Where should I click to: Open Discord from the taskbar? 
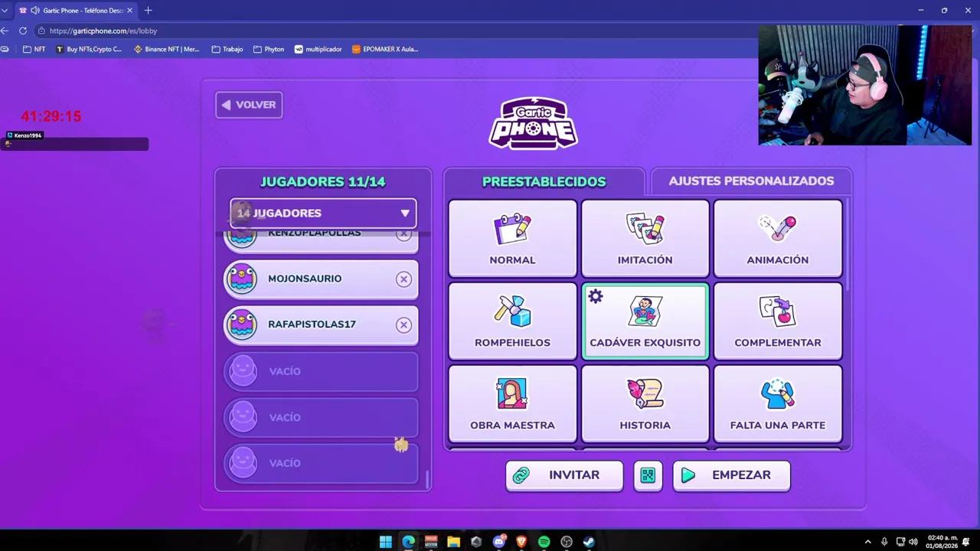click(x=499, y=542)
